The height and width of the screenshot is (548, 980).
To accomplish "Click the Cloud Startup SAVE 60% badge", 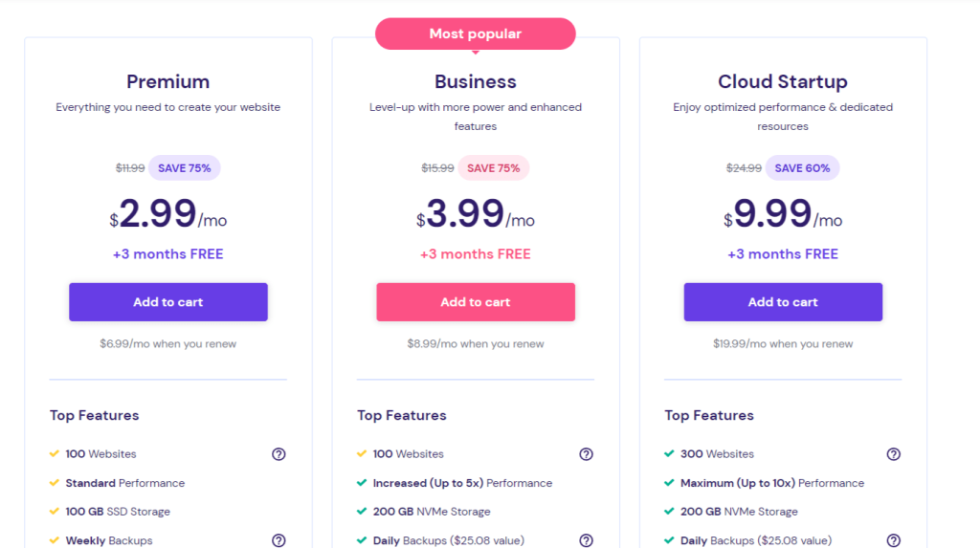I will pos(803,168).
